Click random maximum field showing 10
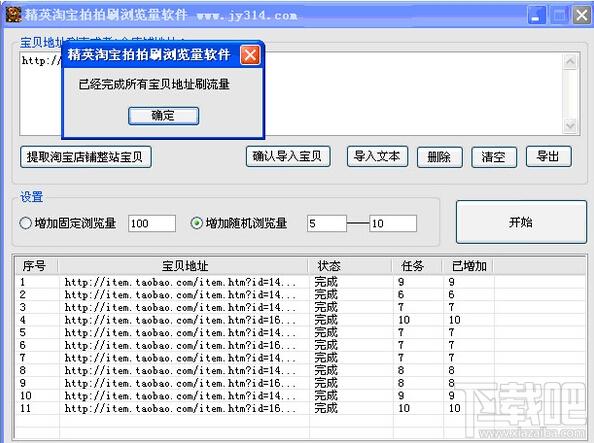The width and height of the screenshot is (594, 443). pyautogui.click(x=393, y=223)
